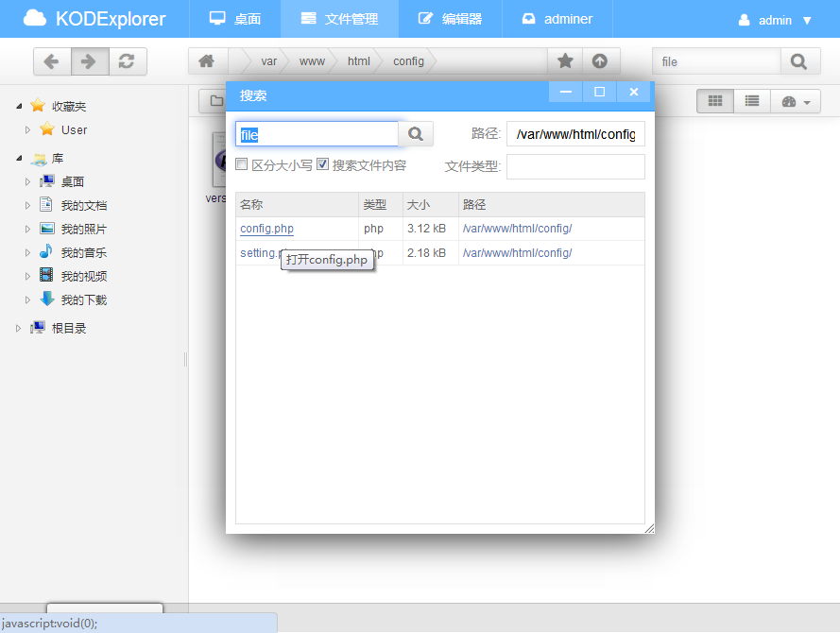
Task: Enable the 区分大小写 checkbox
Action: (x=243, y=163)
